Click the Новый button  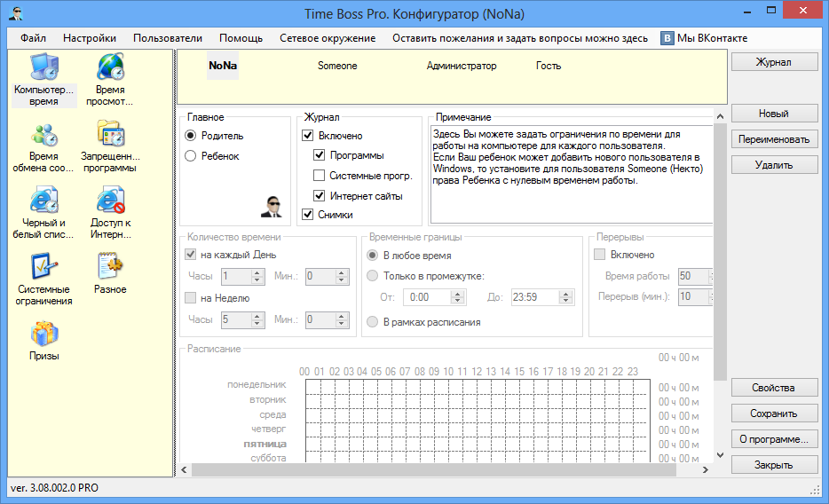(x=774, y=114)
